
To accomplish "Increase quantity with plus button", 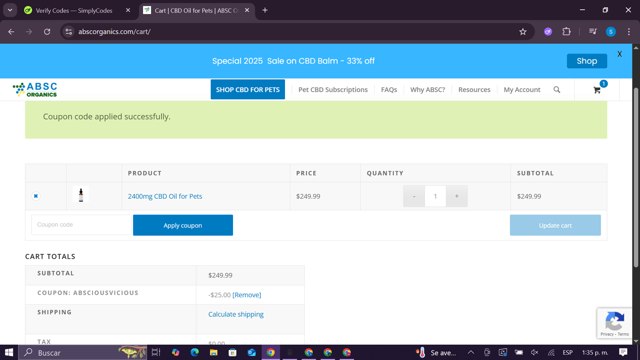I will click(457, 196).
